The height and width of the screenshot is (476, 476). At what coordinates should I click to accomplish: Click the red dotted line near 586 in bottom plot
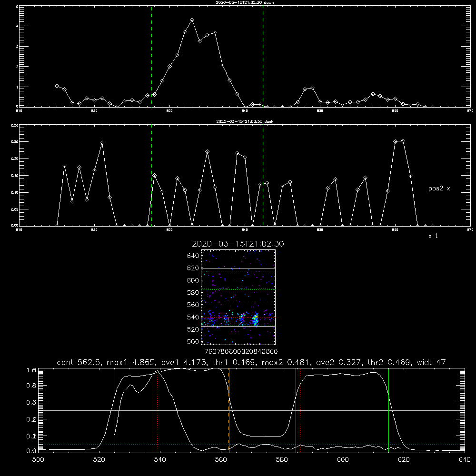pyautogui.click(x=300, y=410)
